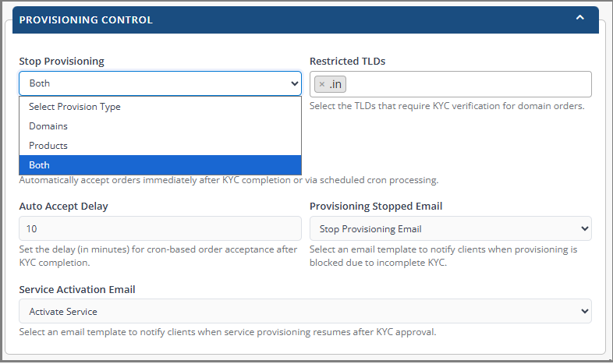Click the Service Activation Email dropdown arrow

pos(584,312)
